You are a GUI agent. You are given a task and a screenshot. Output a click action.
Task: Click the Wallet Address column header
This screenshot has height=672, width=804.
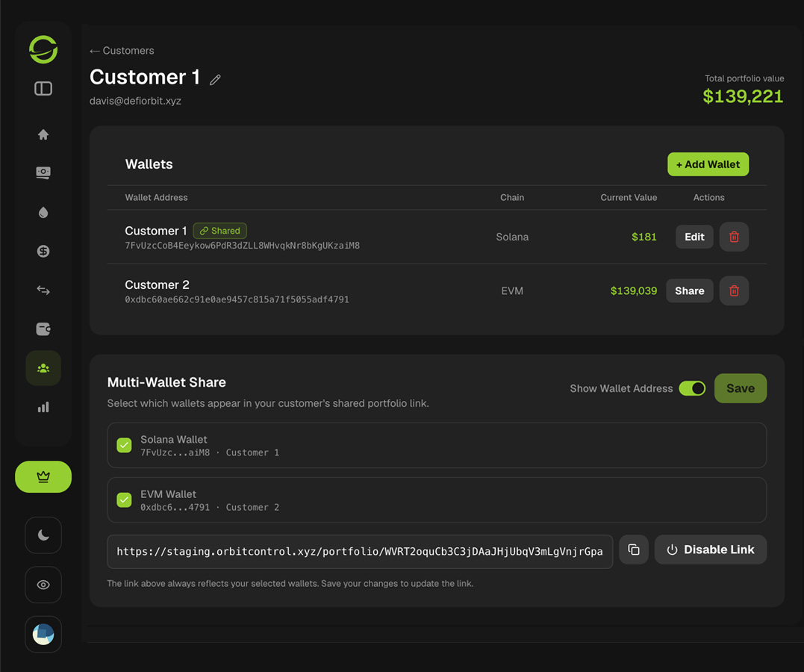coord(156,198)
